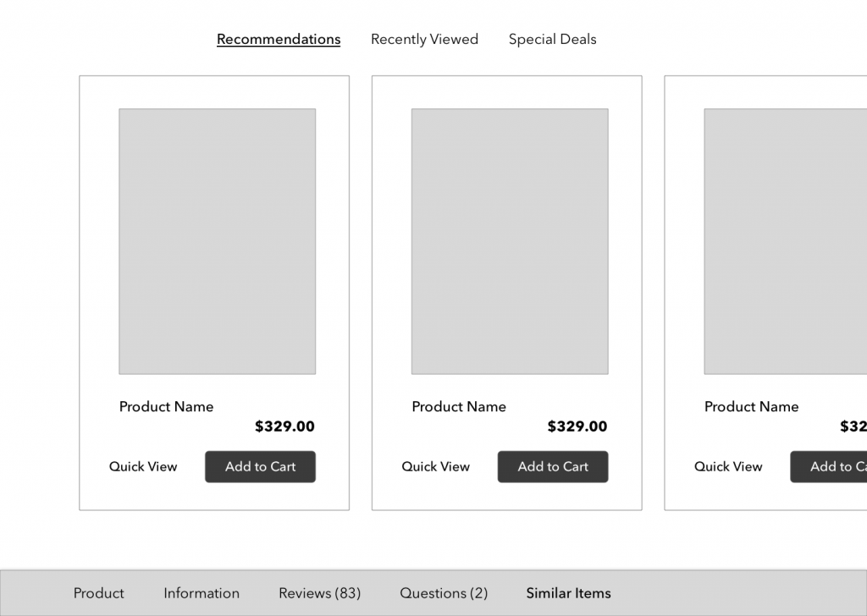Add the second product to cart
Screen dimensions: 867x616
pos(553,467)
